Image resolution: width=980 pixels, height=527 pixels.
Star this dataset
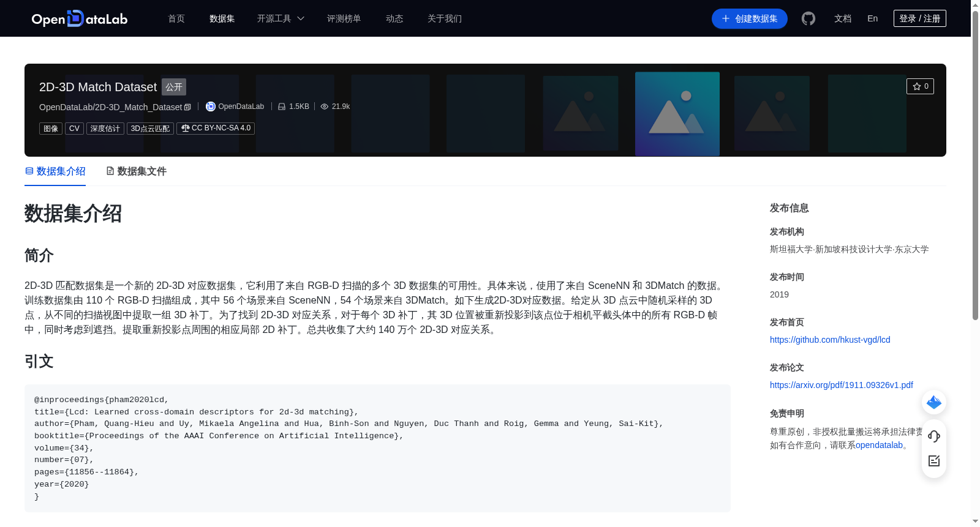tap(920, 86)
